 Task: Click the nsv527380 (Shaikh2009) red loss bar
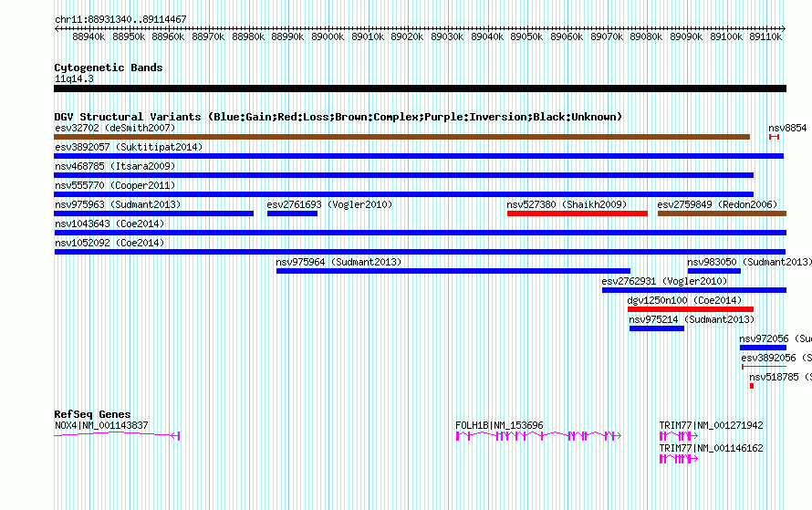point(578,213)
